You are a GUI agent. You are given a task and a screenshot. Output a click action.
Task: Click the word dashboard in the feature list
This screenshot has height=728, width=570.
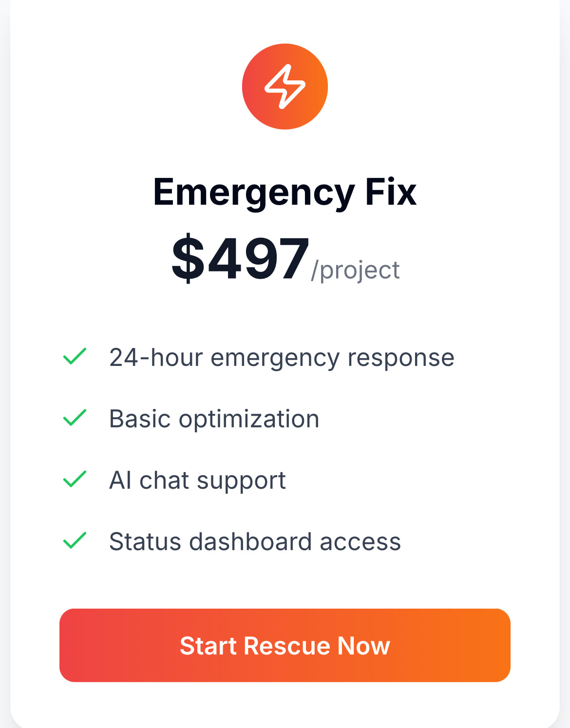click(x=250, y=541)
